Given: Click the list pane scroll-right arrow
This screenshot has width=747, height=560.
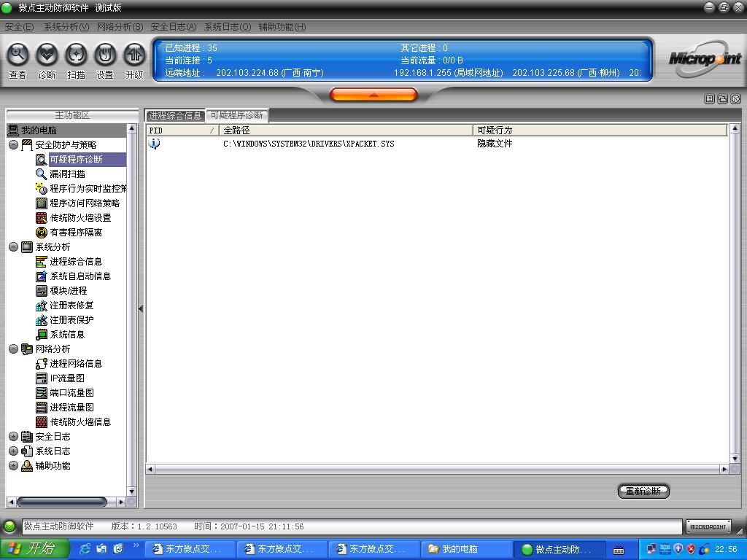Looking at the screenshot, I should click(724, 470).
